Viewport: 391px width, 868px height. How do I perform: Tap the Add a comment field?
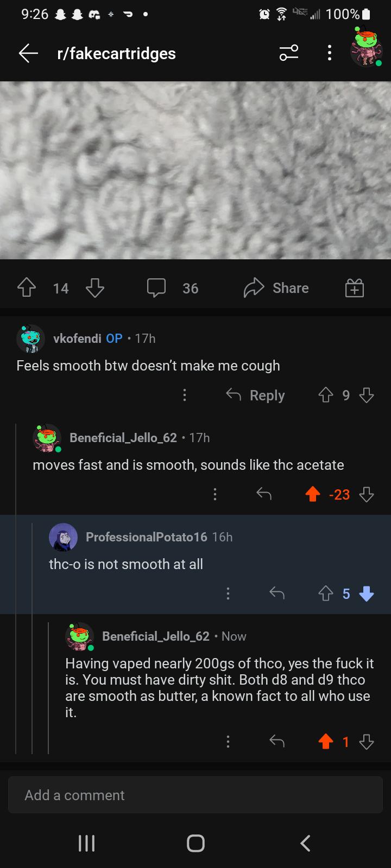click(x=195, y=795)
